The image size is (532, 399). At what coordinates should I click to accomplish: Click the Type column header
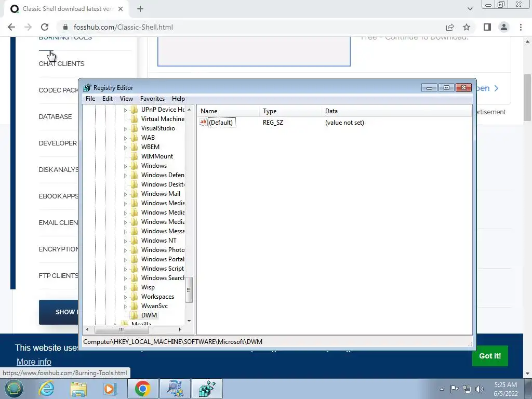click(x=290, y=111)
